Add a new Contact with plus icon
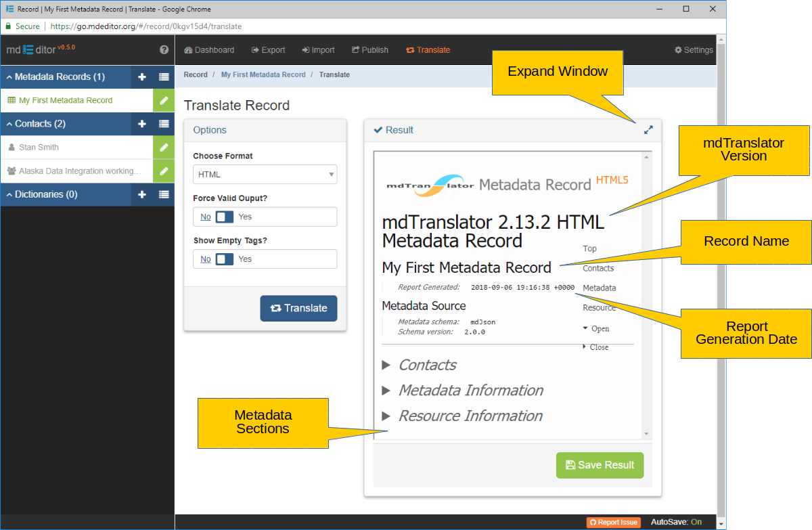Viewport: 812px width, 530px height. [142, 124]
